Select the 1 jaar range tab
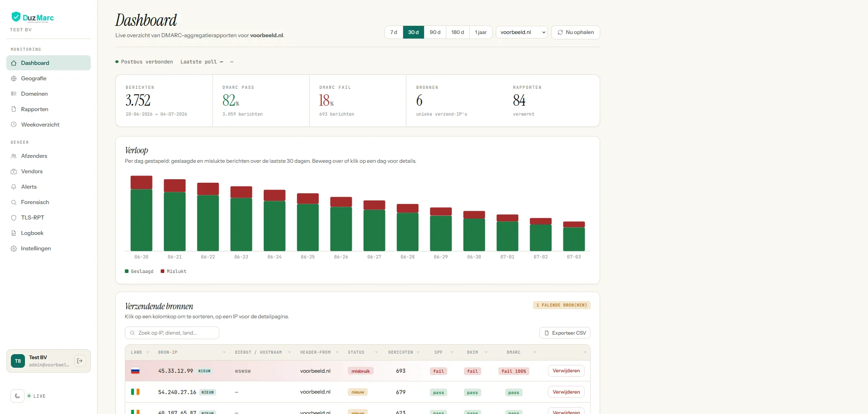Viewport: 868px width, 414px height. point(481,32)
